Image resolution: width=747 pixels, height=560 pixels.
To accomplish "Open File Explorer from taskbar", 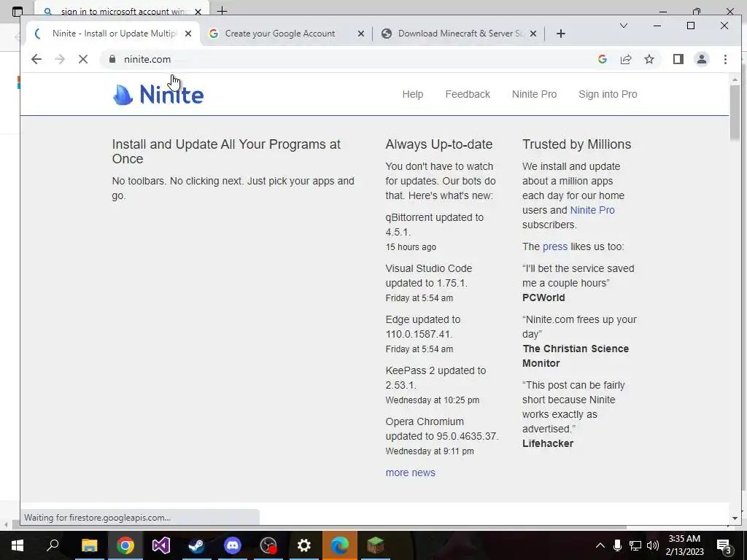I will (89, 545).
